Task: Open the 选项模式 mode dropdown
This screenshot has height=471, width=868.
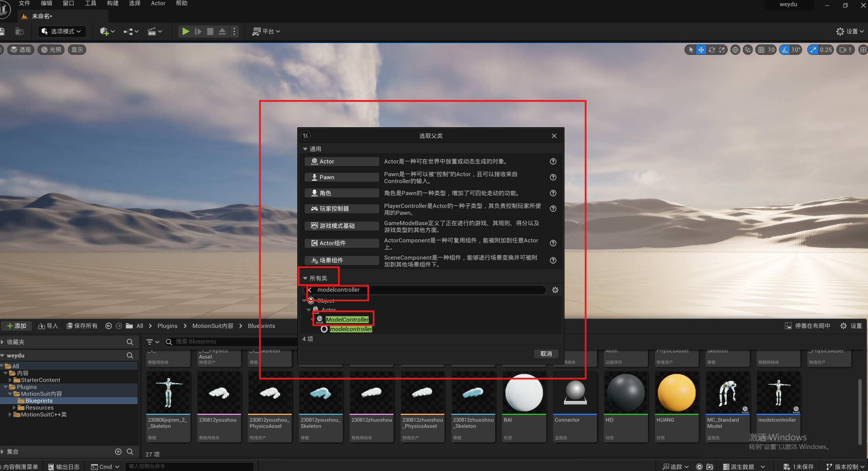Action: [x=62, y=31]
